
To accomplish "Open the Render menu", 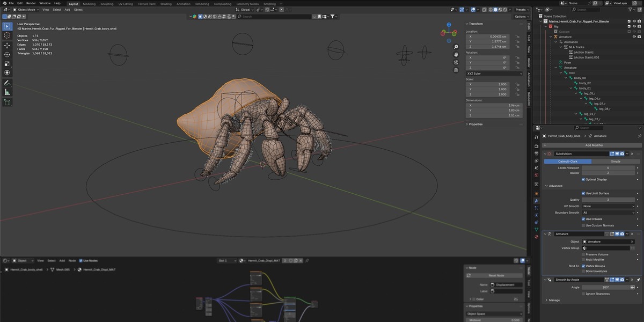I will [31, 3].
